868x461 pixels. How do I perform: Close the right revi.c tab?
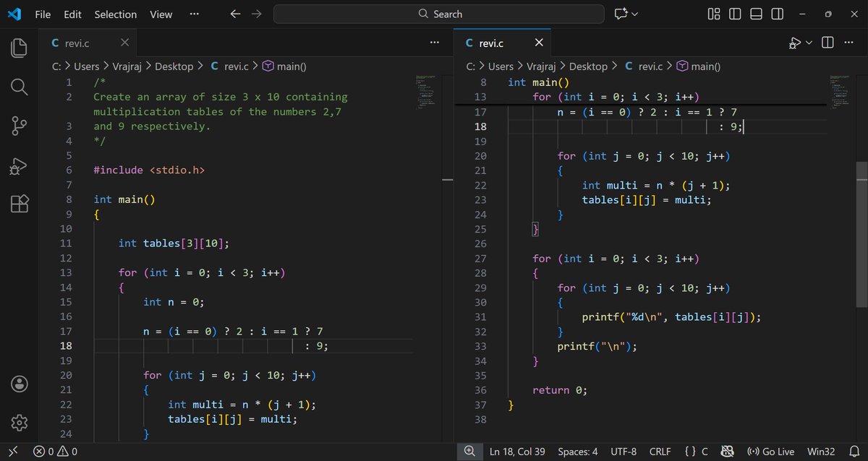539,43
